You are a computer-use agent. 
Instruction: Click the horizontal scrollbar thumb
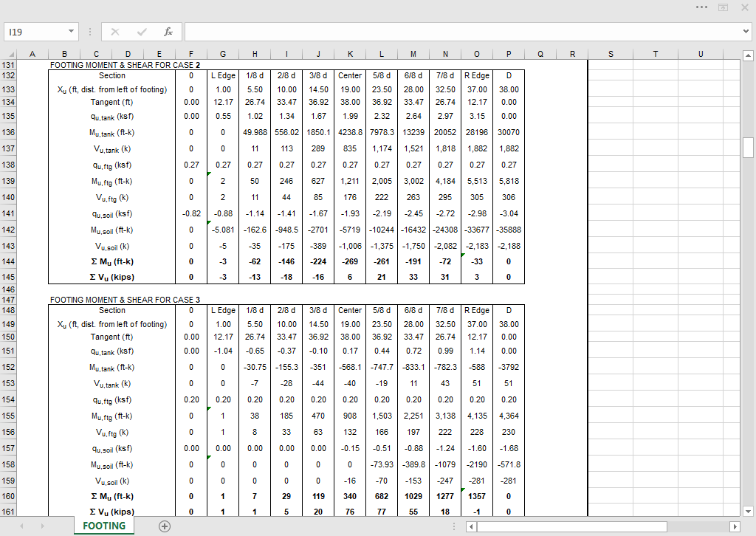click(x=572, y=527)
